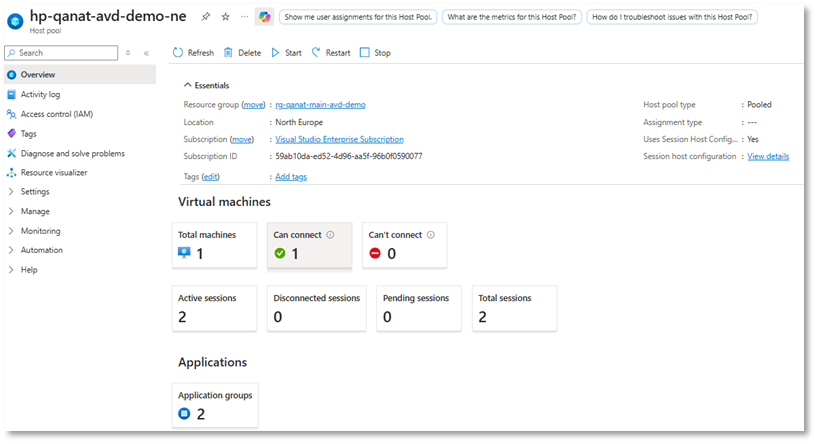Click the View details link
This screenshot has width=817, height=444.
768,157
